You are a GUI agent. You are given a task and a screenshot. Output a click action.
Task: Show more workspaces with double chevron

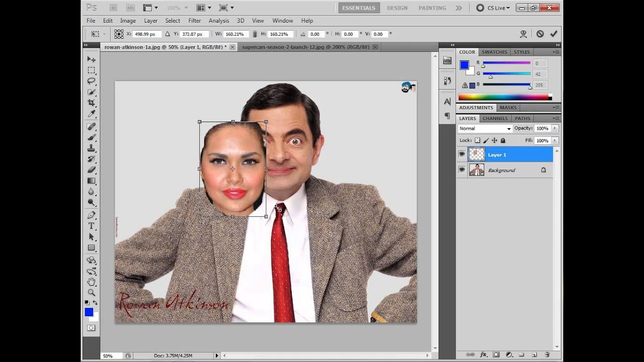[459, 8]
